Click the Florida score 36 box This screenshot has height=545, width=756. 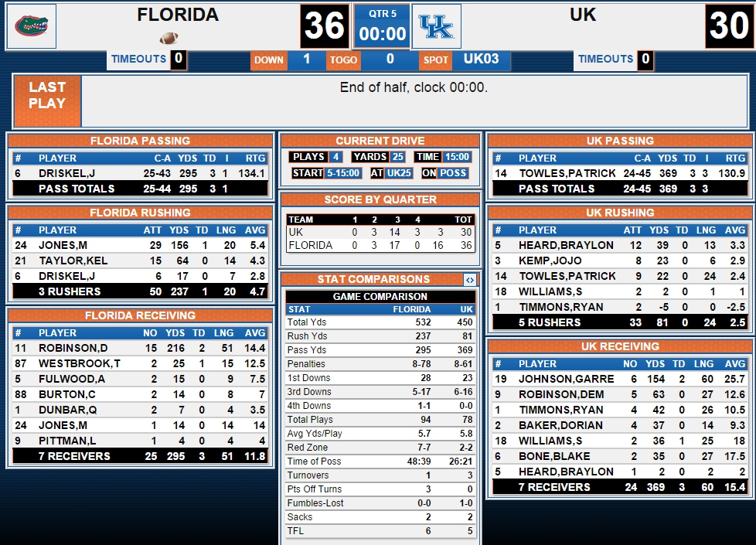[x=325, y=26]
